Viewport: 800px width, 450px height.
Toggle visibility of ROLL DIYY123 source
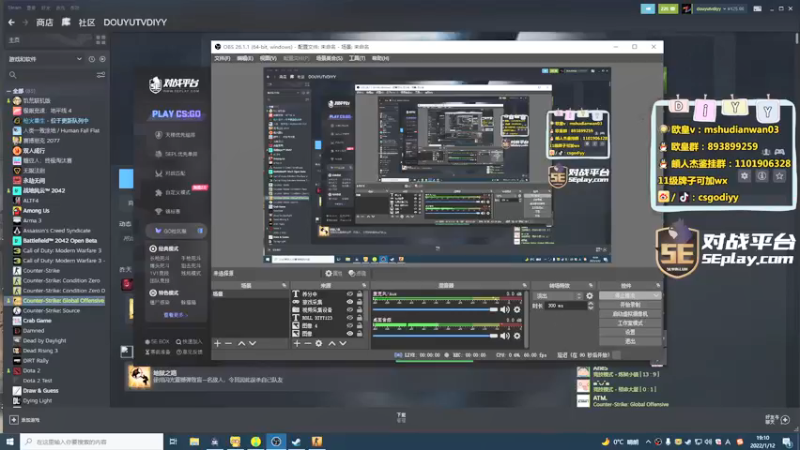(x=350, y=317)
